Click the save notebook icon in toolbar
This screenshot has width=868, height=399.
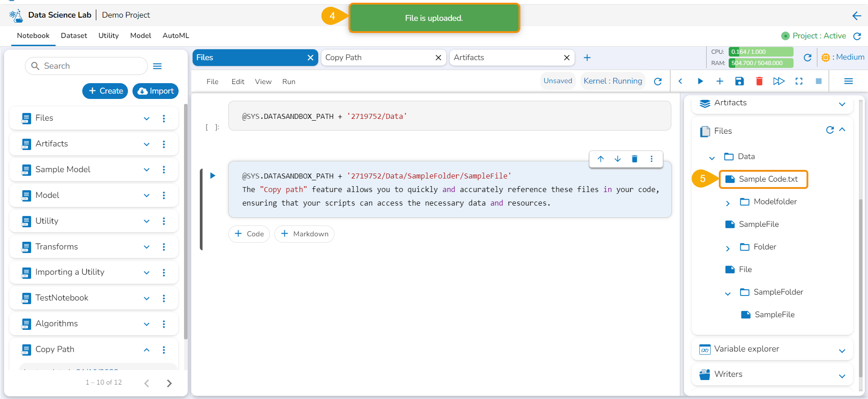pos(739,81)
